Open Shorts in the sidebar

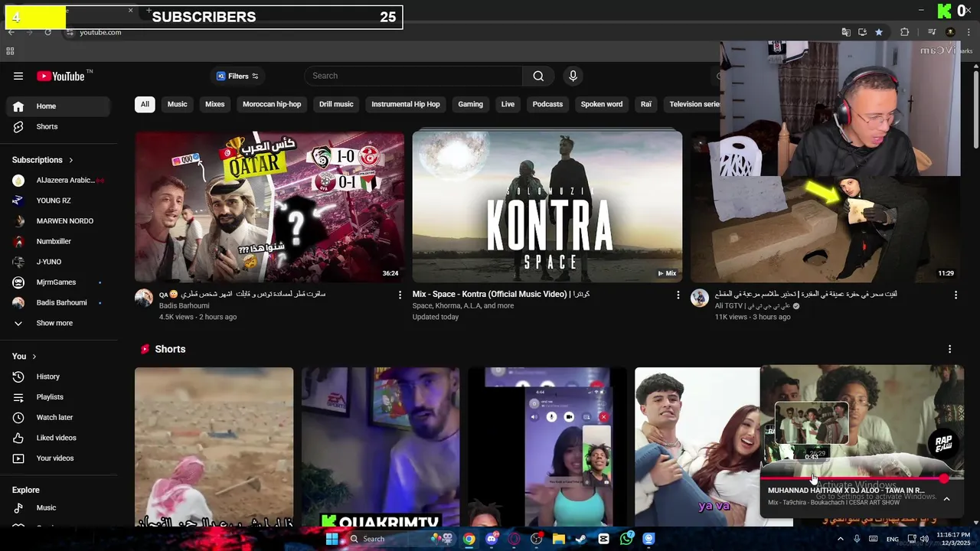(x=58, y=126)
